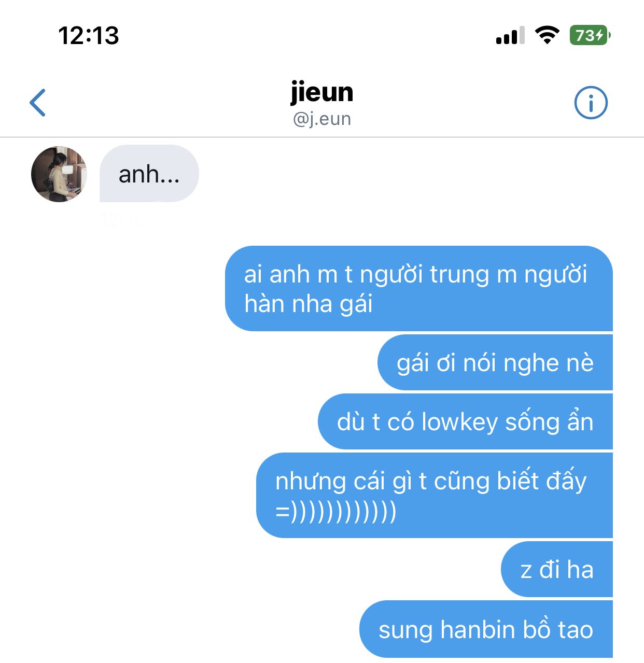This screenshot has height=663, width=644.
Task: Tap the "hàn nha gái" line of message
Action: click(309, 304)
